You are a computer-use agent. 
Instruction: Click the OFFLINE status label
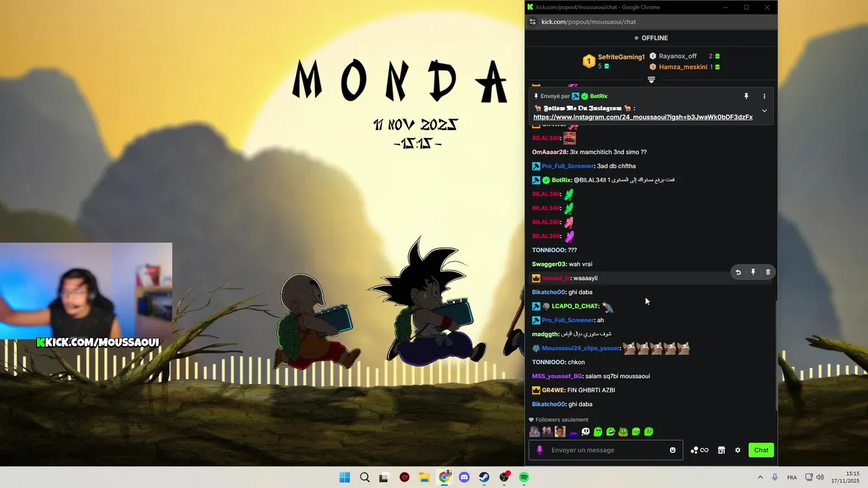654,38
